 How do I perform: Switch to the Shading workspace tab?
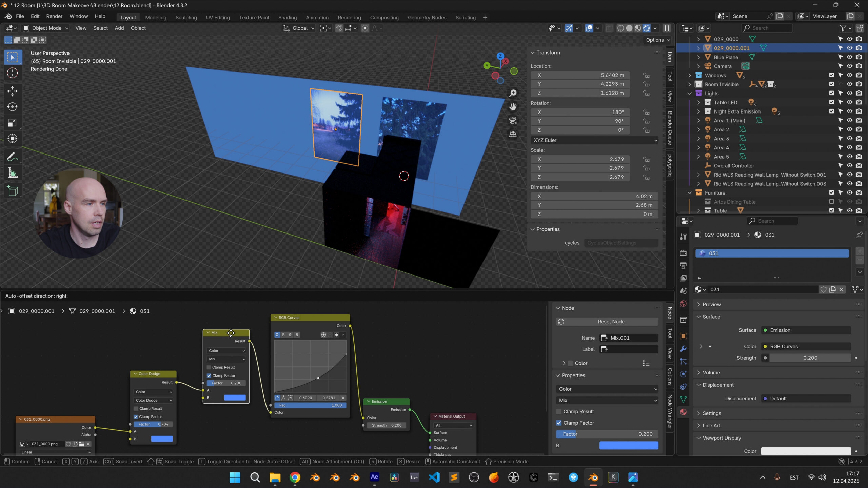click(x=287, y=17)
